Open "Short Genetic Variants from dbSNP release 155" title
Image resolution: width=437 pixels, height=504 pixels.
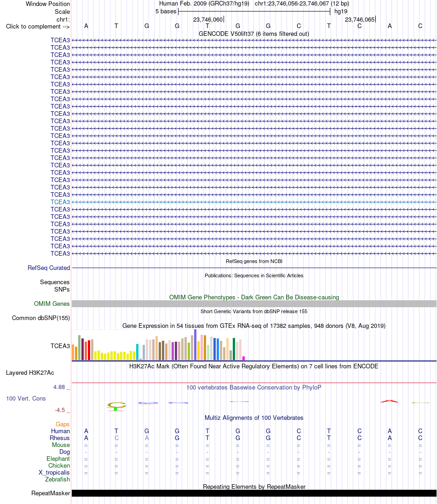254,311
